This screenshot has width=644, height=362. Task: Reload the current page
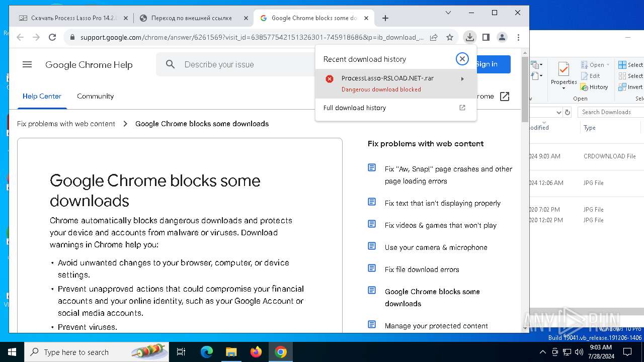pyautogui.click(x=52, y=37)
